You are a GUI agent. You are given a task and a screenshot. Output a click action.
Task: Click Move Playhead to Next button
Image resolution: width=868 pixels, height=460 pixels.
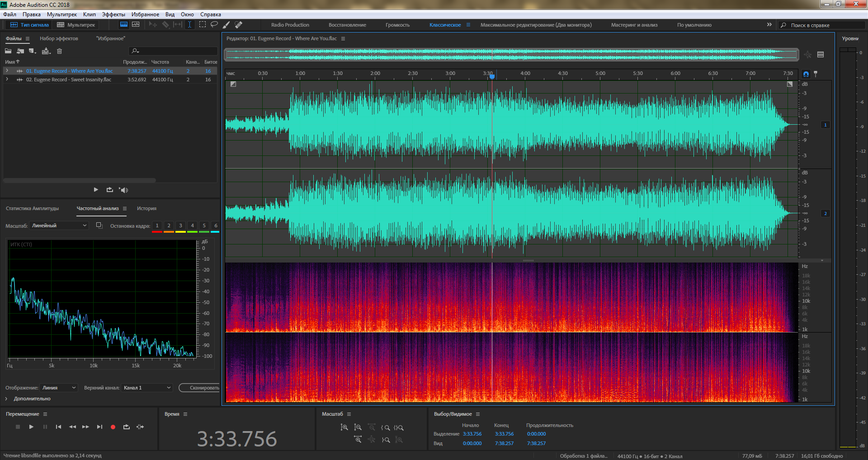tap(99, 427)
